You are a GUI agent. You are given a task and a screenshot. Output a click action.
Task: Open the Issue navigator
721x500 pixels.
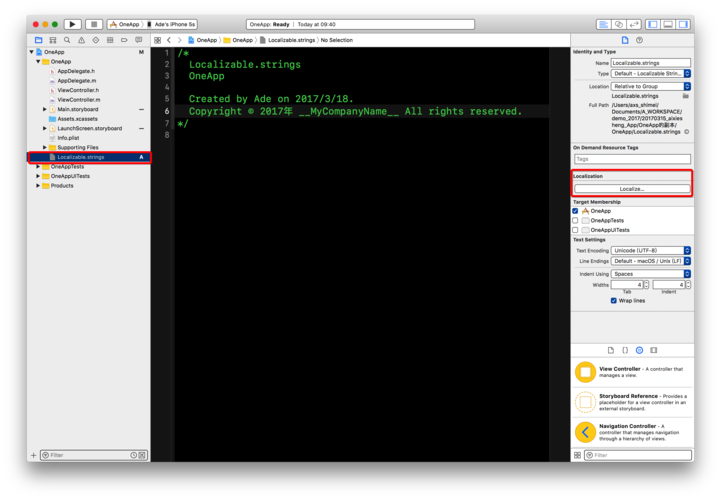tap(81, 40)
